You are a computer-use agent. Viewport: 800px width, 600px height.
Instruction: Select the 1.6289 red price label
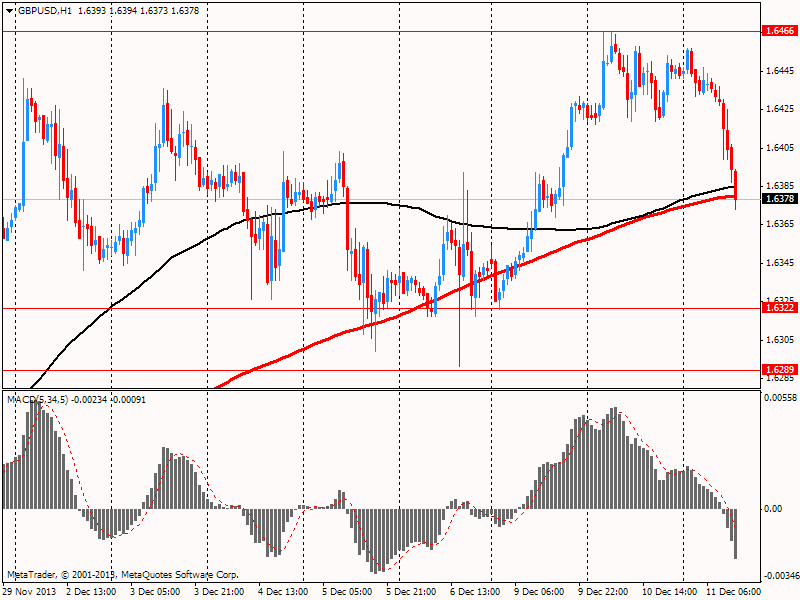(x=780, y=370)
